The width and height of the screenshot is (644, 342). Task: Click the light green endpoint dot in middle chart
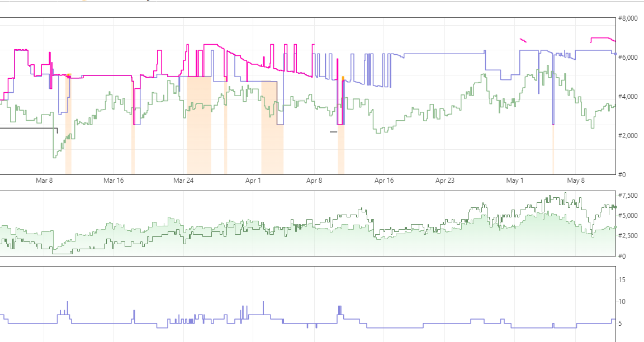[615, 227]
